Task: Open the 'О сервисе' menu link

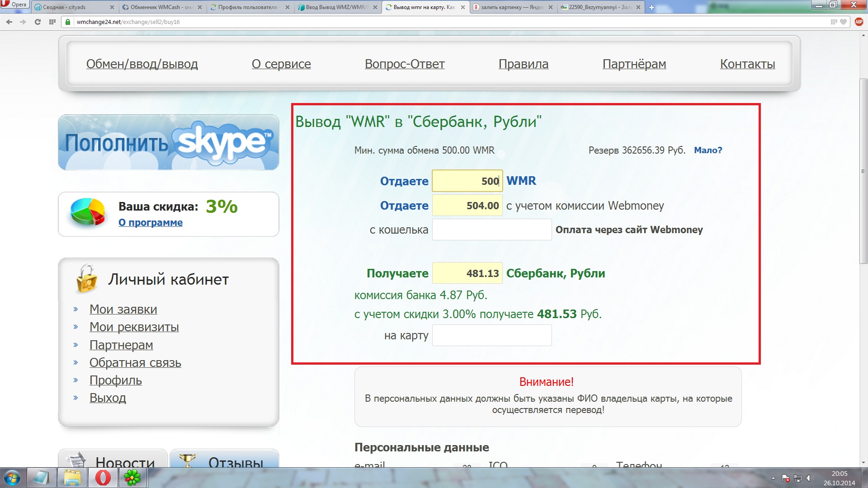Action: (x=281, y=64)
